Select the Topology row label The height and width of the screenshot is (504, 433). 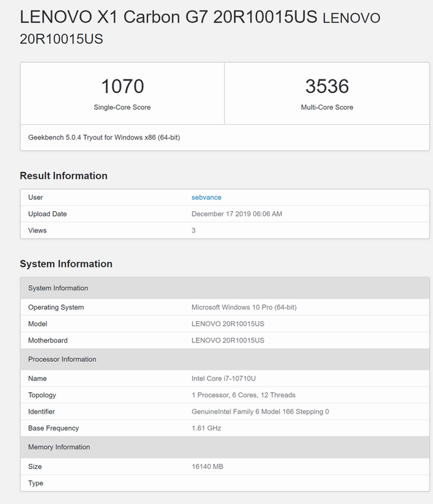coord(42,395)
